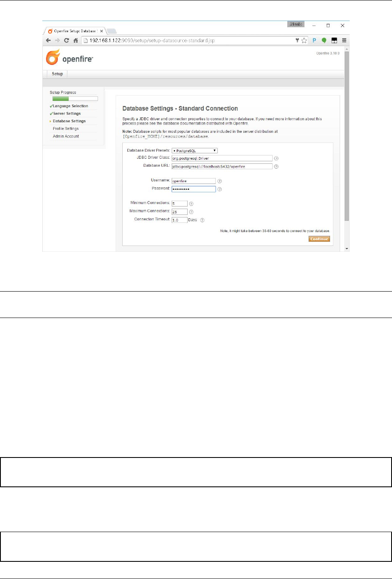The width and height of the screenshot is (392, 579).
Task: Open help icon beside JDBC Driver Class
Action: click(276, 158)
